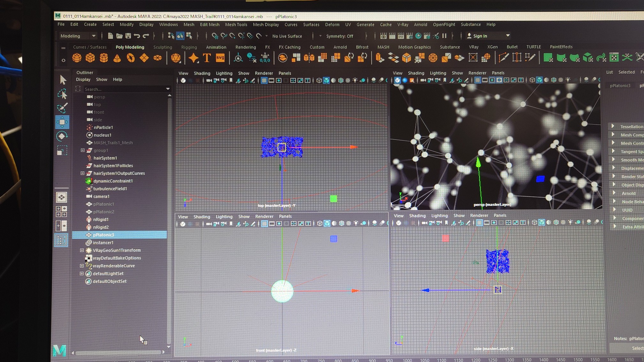644x362 pixels.
Task: Switch to four view layout
Action: 61,211
